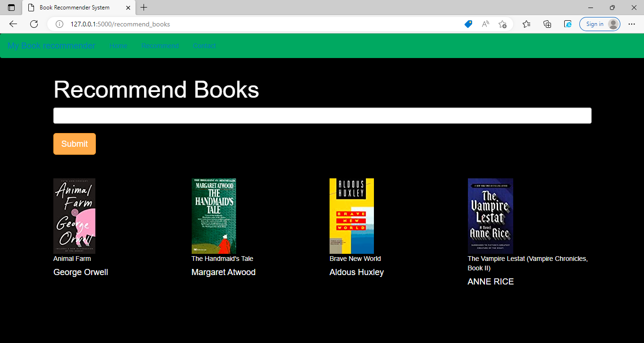Open the Contact page
644x343 pixels.
point(204,46)
